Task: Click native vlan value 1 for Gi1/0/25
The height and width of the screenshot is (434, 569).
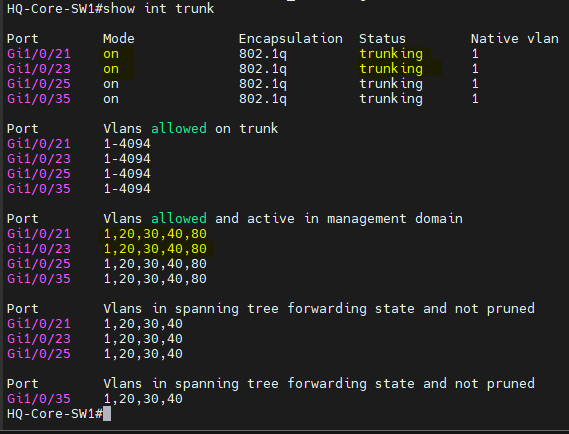Action: (x=475, y=84)
